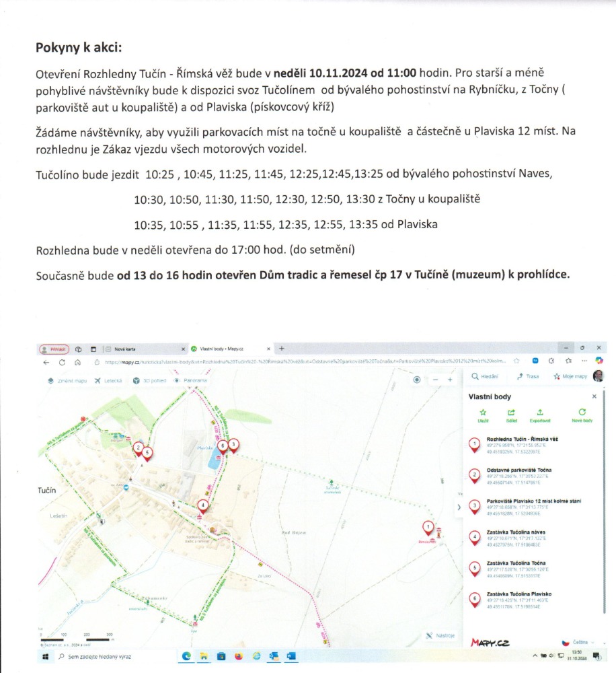616x673 pixels.
Task: Click the Nové body refresh icon
Action: click(x=582, y=413)
